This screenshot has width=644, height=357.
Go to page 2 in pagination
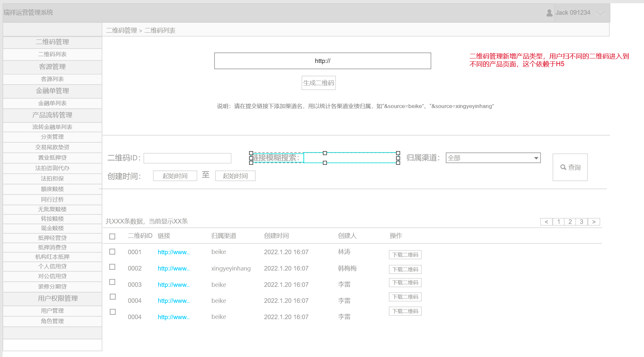coord(570,222)
